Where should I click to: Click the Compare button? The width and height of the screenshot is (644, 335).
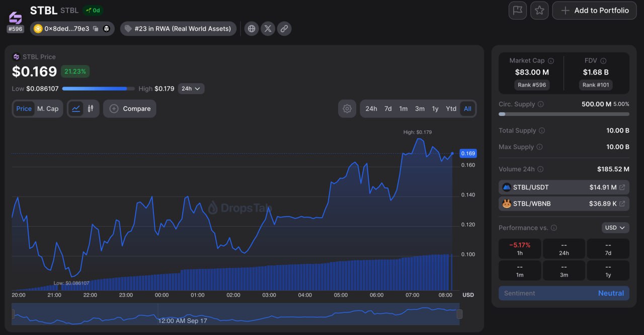(x=130, y=109)
